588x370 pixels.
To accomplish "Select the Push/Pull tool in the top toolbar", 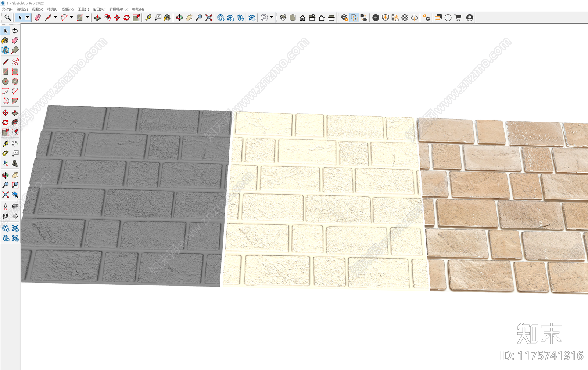I will [x=97, y=18].
